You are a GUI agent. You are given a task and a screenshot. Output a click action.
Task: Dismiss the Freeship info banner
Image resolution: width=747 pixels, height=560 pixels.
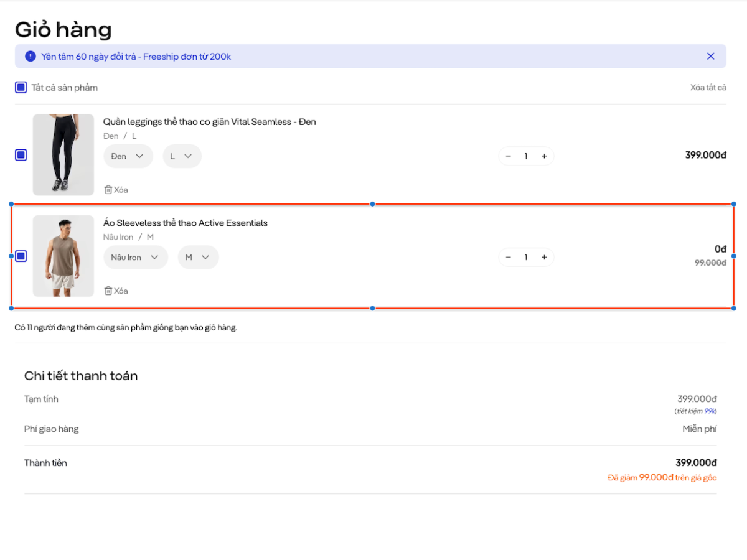[x=710, y=56]
